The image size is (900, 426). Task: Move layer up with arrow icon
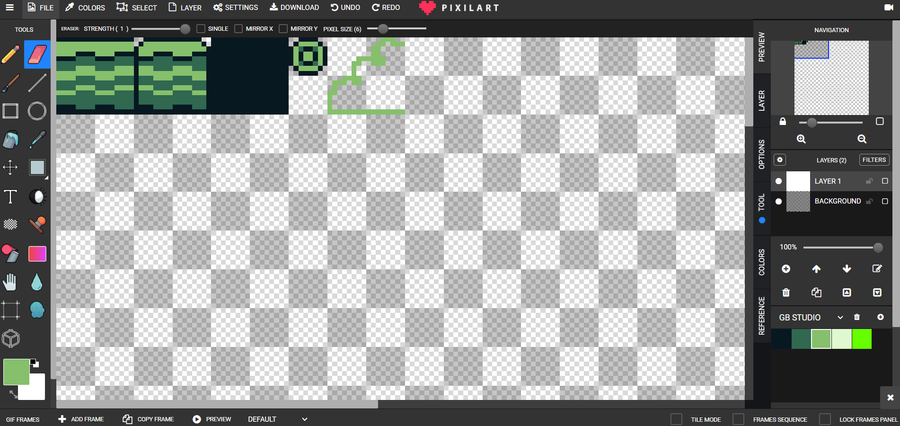coord(816,269)
